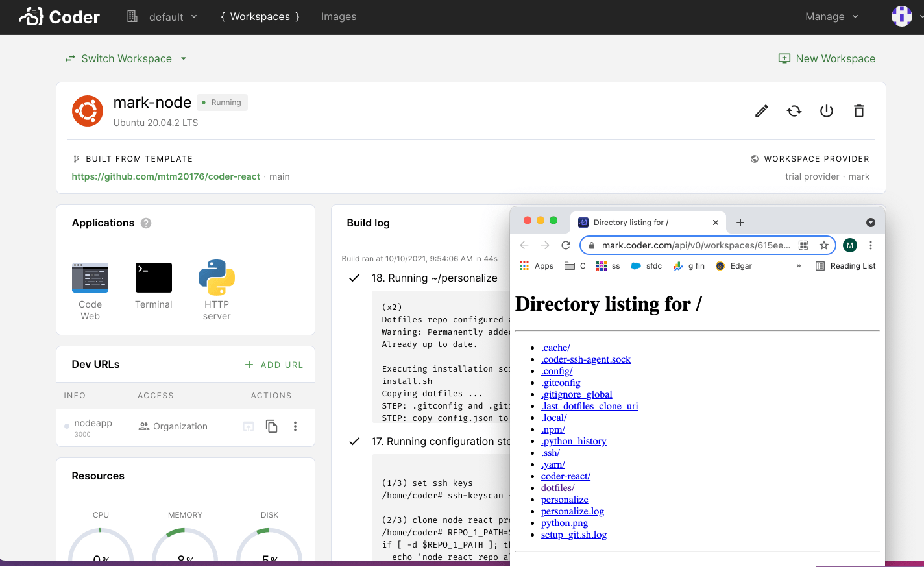The width and height of the screenshot is (924, 567).
Task: Open the Images tab
Action: coord(339,17)
